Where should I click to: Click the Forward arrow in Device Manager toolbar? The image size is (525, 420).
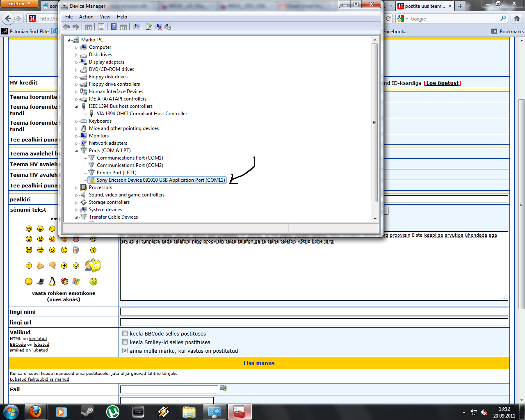tap(76, 27)
